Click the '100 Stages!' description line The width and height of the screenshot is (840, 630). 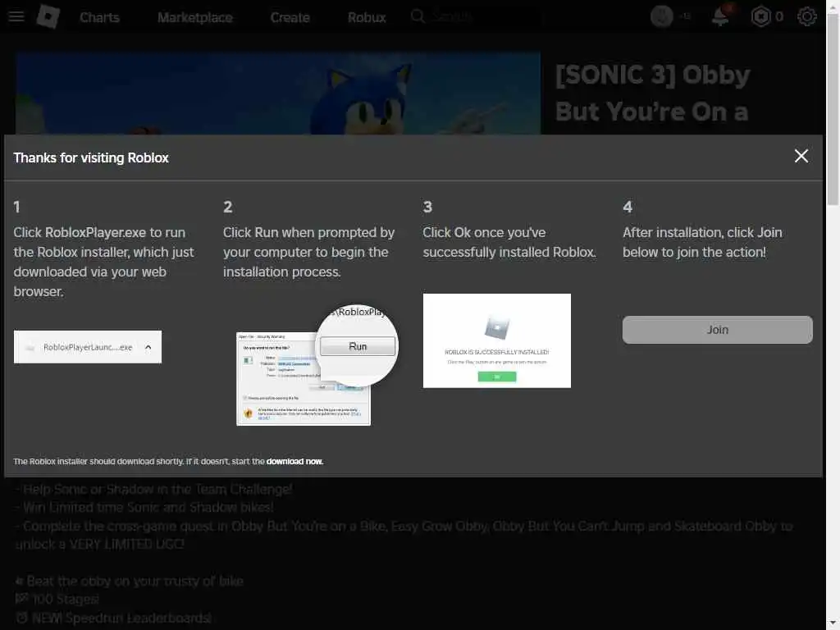tap(57, 599)
